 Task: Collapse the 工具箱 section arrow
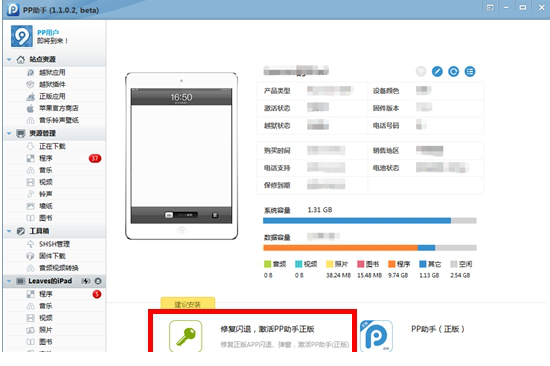coord(9,231)
